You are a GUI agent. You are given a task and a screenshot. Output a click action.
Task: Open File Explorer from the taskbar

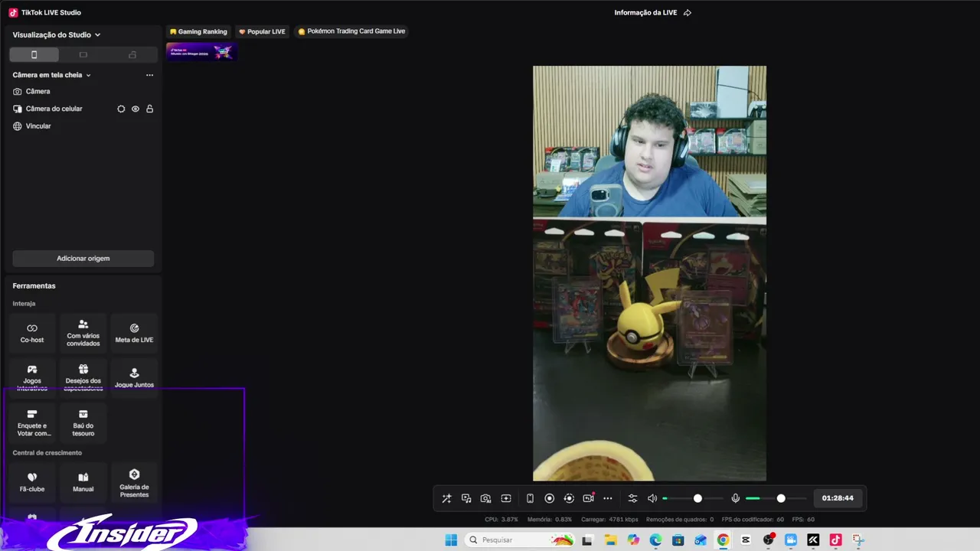[611, 540]
